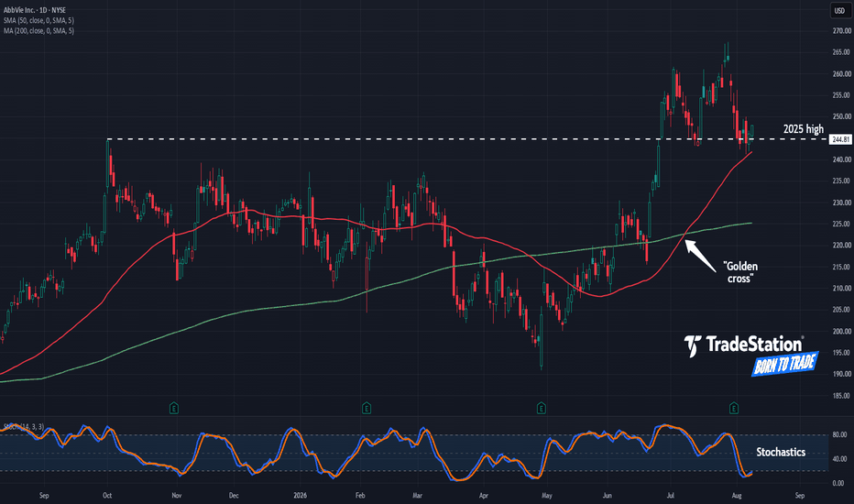Click the 195.00 price axis label
Viewport: 854px width, 504px height.
(841, 353)
